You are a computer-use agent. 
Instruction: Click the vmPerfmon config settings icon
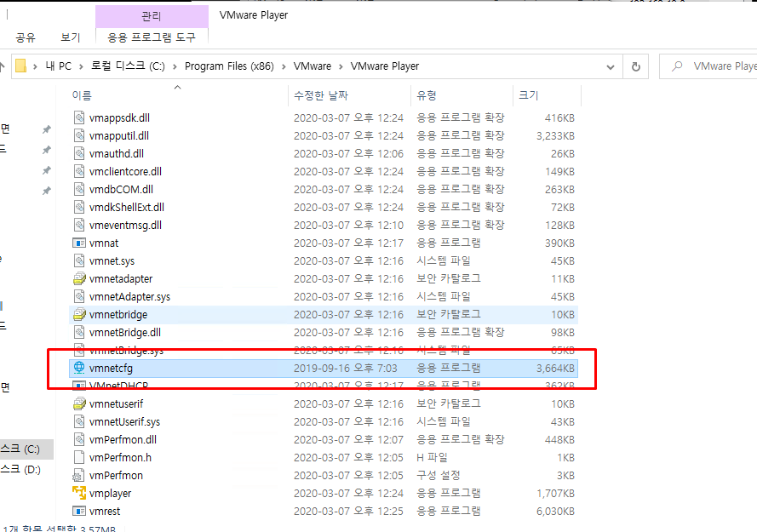pyautogui.click(x=78, y=476)
